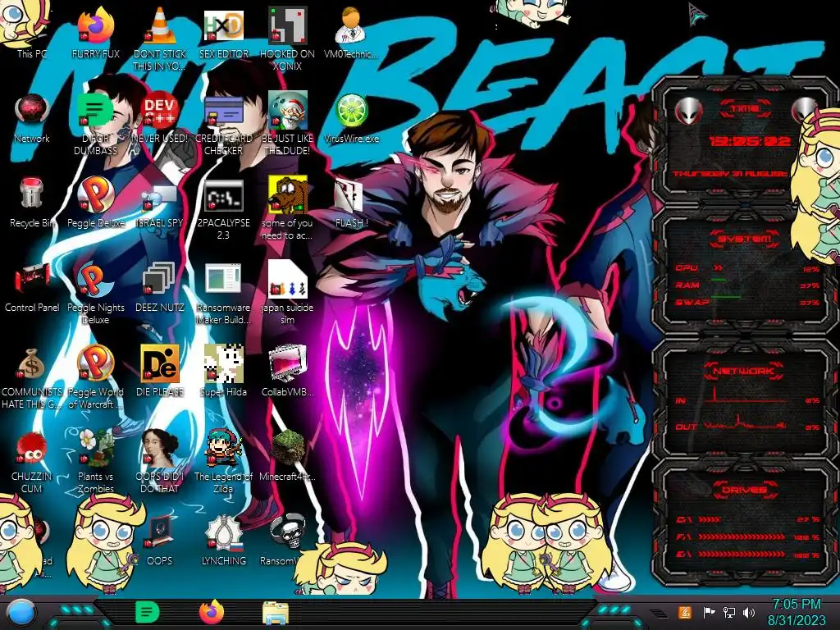Screen dimensions: 840x630
Task: Open the Minecraft4Fr grass block shortcut
Action: pos(287,456)
